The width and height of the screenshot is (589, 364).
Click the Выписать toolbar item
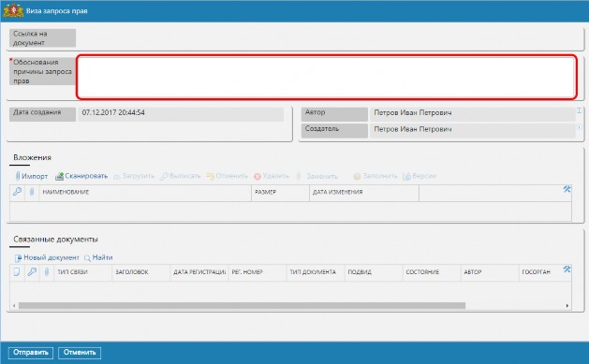tap(181, 176)
